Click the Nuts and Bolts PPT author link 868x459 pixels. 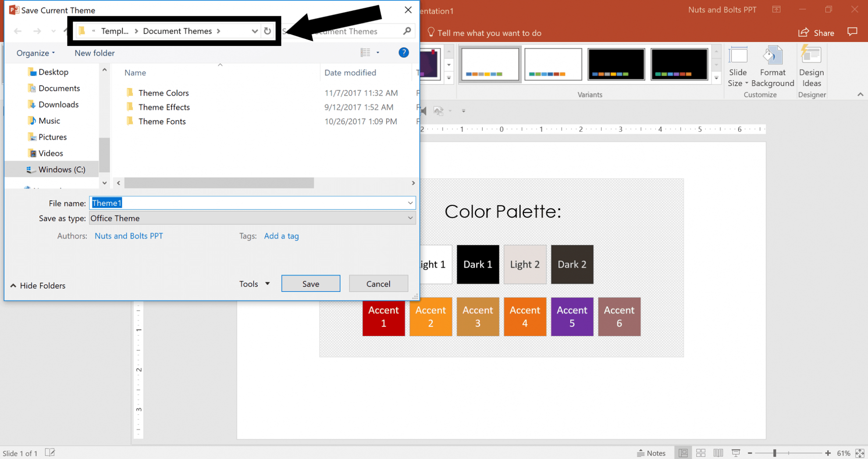pos(128,236)
